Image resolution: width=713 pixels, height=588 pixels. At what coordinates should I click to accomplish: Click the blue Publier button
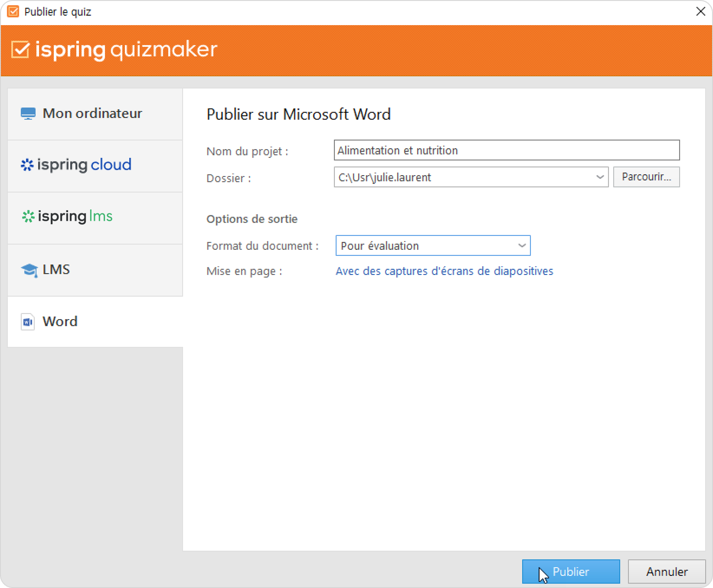click(570, 572)
